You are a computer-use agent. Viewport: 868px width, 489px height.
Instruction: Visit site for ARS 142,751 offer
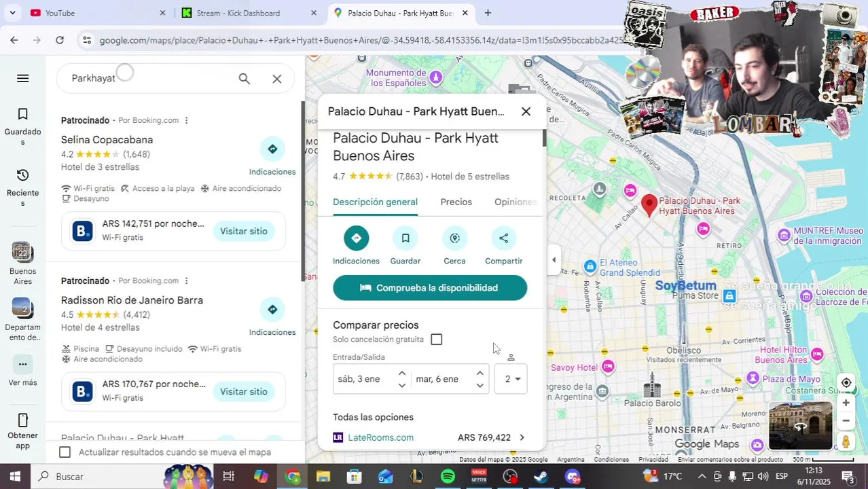tap(243, 232)
